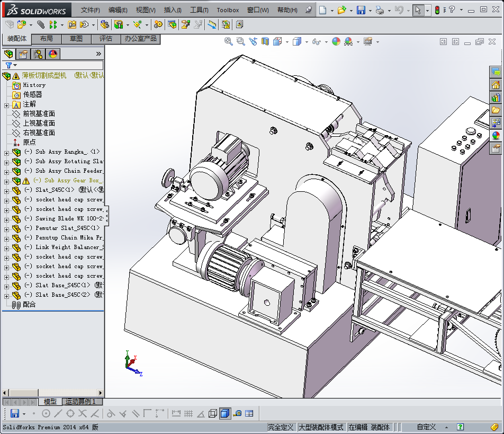Expand the 注解 annotations tree node
This screenshot has width=504, height=434.
(6, 104)
